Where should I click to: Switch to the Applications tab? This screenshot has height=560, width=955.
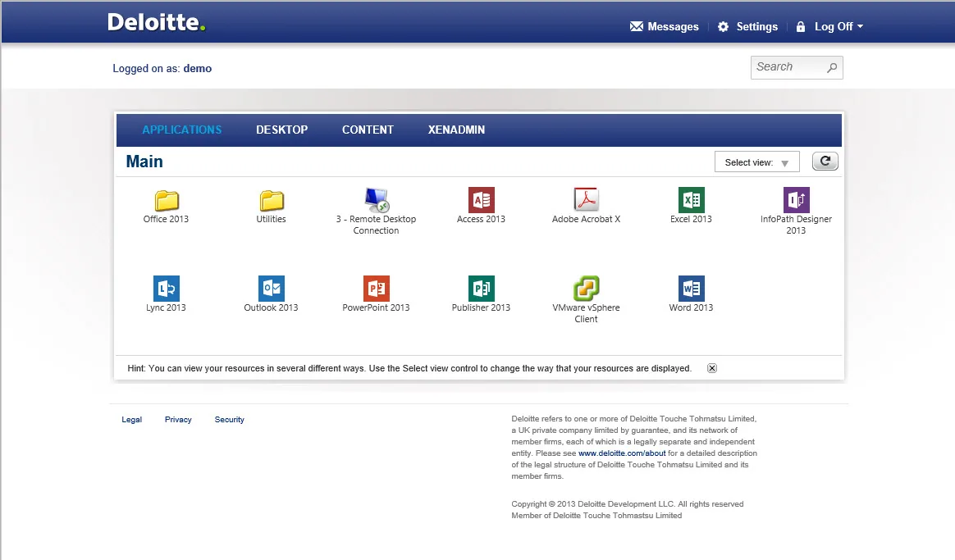182,130
